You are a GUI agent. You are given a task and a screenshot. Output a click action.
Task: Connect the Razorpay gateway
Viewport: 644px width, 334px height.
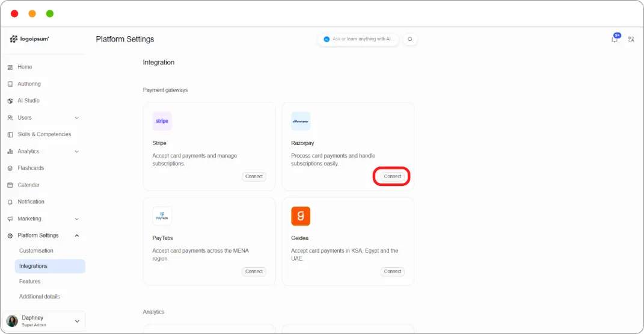[392, 177]
